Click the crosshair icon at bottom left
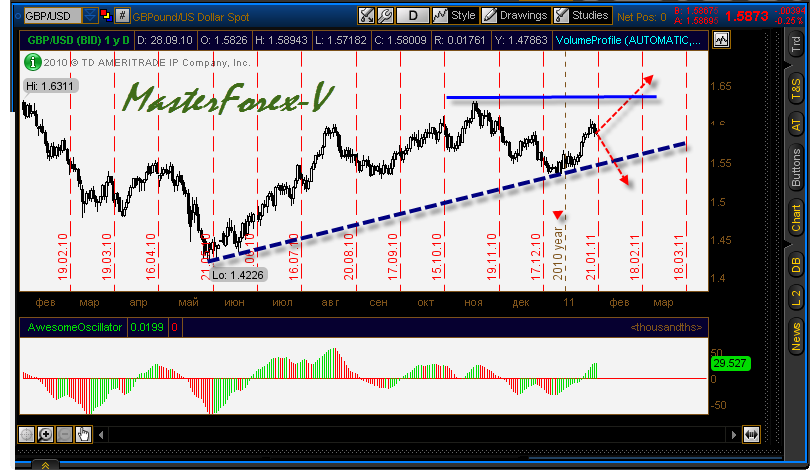Image resolution: width=810 pixels, height=470 pixels. pyautogui.click(x=27, y=434)
